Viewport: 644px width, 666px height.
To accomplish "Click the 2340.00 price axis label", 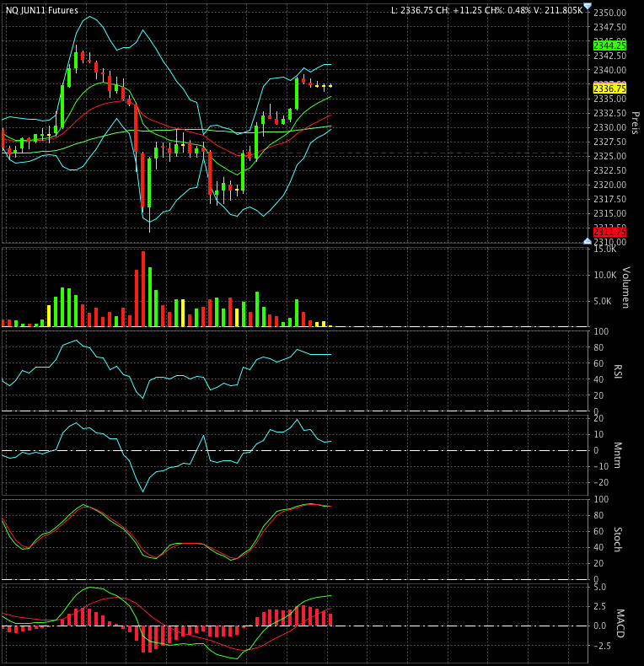I will 609,70.
